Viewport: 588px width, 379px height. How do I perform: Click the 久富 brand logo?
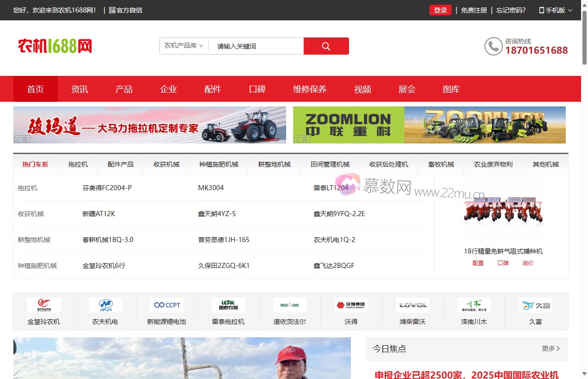coord(535,304)
